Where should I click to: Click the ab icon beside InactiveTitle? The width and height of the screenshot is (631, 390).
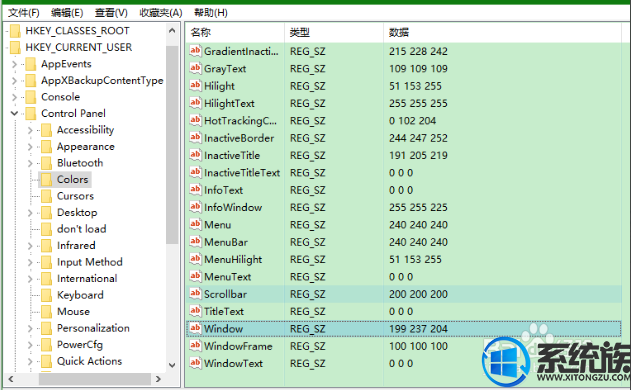(x=195, y=155)
